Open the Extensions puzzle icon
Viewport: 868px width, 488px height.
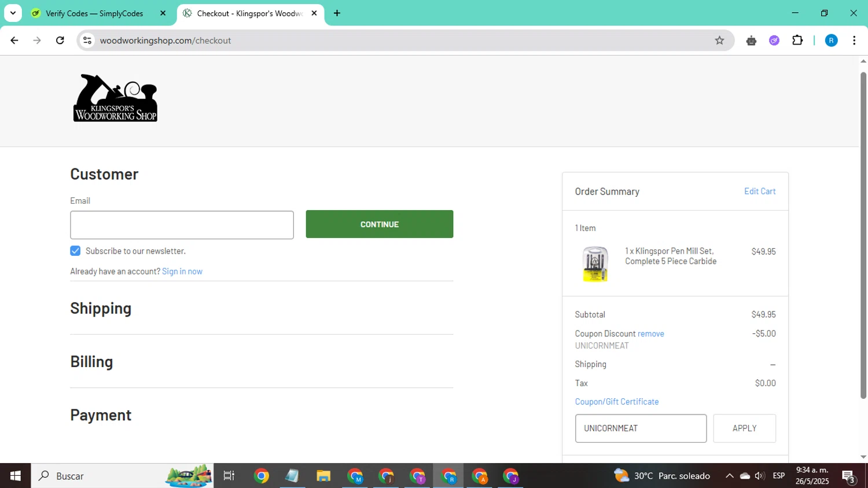pos(797,41)
